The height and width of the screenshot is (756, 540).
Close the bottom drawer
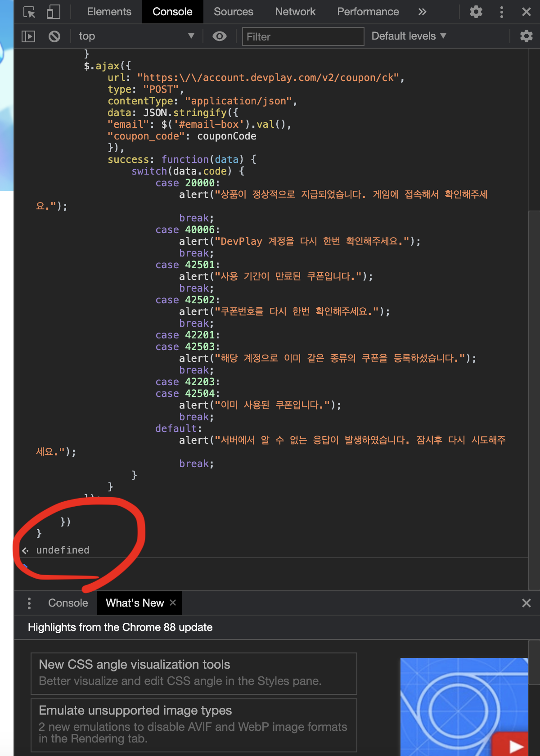526,603
